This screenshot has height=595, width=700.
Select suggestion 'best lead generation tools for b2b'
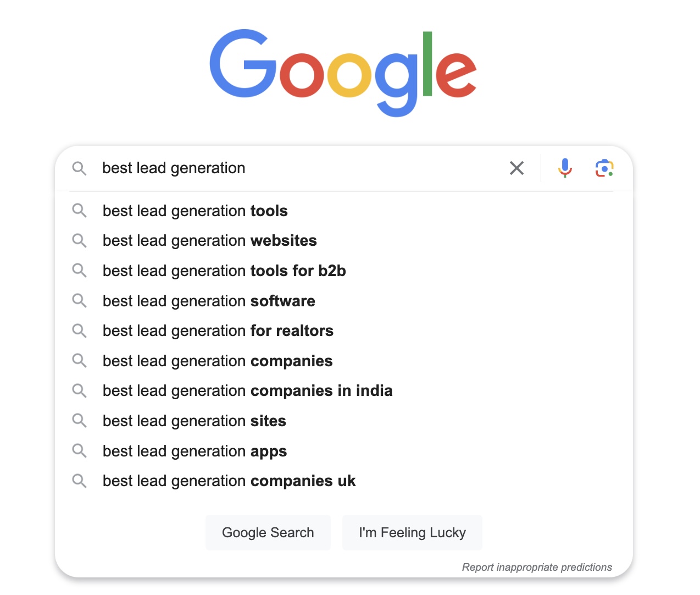point(224,271)
